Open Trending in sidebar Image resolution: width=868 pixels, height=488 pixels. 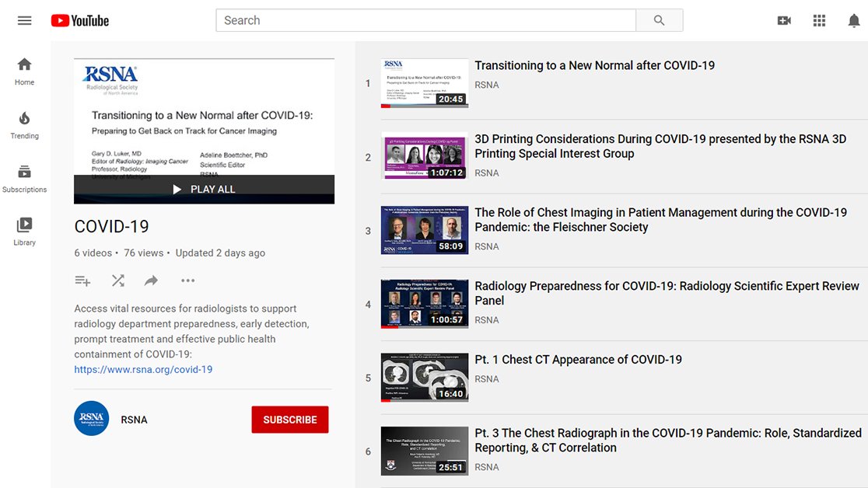pyautogui.click(x=24, y=126)
